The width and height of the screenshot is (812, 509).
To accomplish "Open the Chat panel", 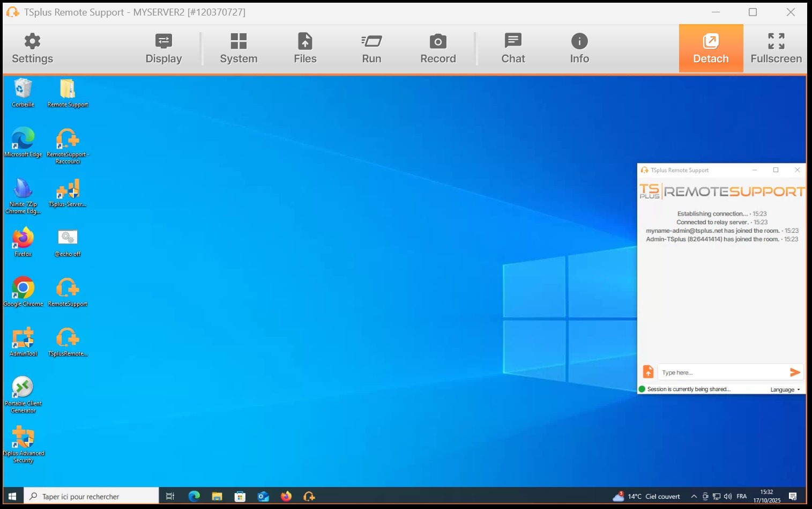I will coord(513,47).
